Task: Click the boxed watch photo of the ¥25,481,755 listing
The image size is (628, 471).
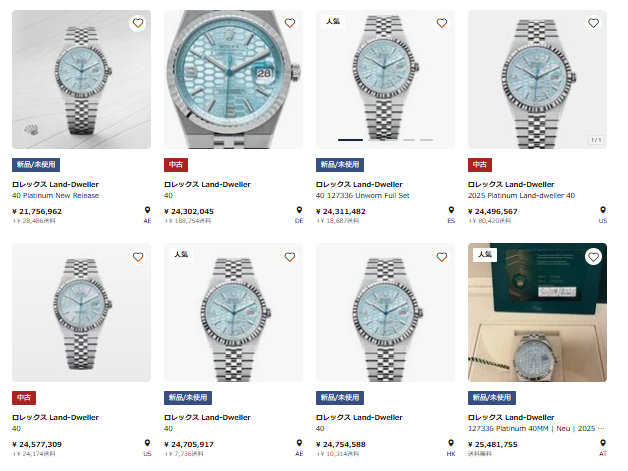Action: pos(537,312)
